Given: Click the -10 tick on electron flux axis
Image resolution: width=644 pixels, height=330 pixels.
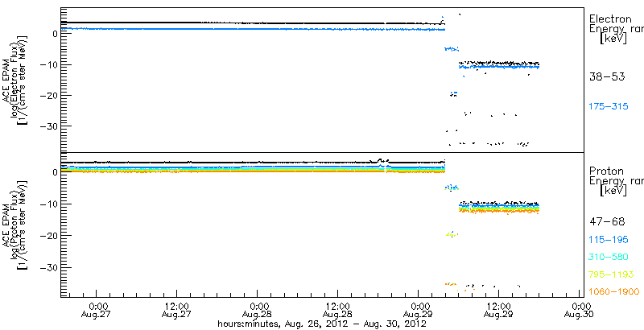Looking at the screenshot, I should [47, 65].
